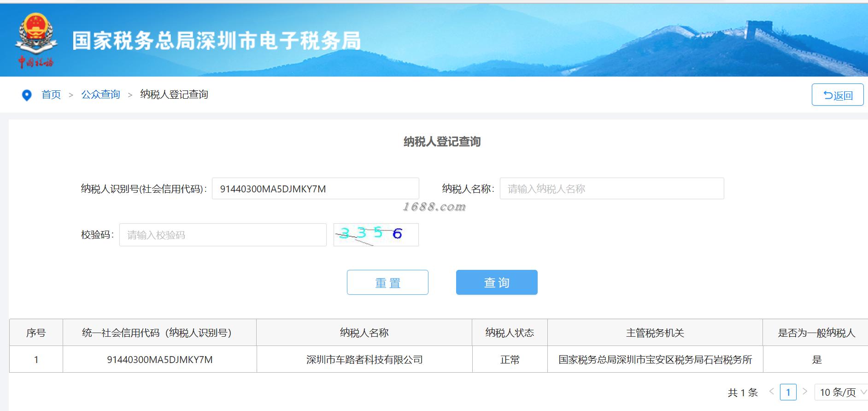868x411 pixels.
Task: Click the blue location pin icon
Action: pyautogui.click(x=27, y=95)
